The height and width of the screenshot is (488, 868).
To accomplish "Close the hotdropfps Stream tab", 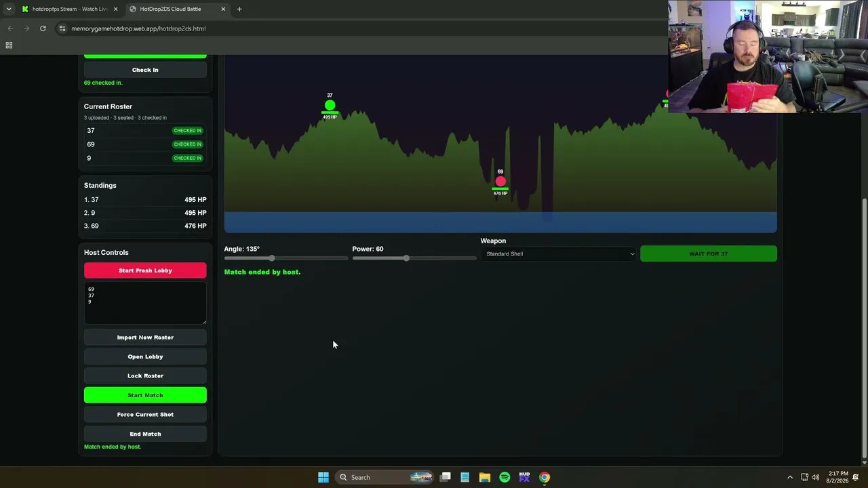I will pyautogui.click(x=115, y=9).
